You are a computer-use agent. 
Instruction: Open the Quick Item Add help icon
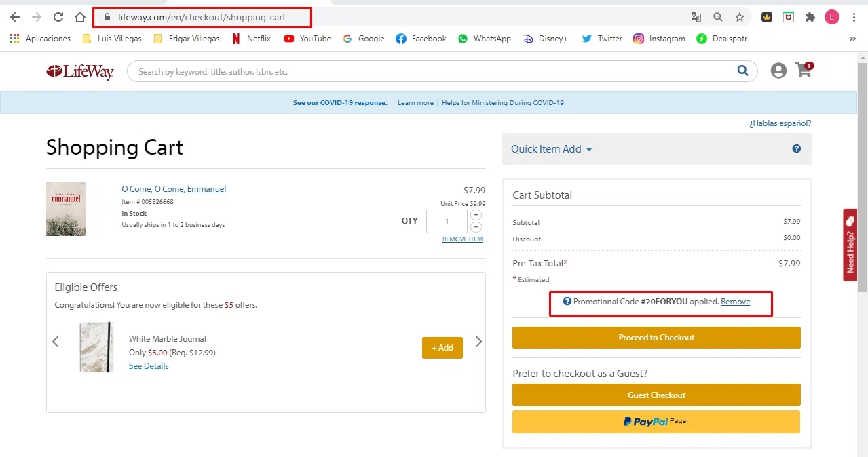[x=797, y=149]
